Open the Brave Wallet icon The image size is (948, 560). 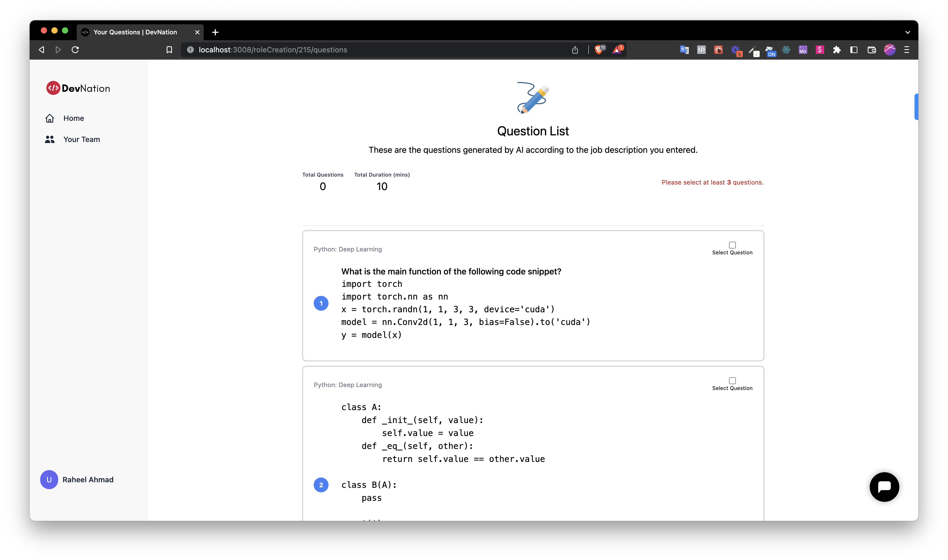[x=871, y=50]
